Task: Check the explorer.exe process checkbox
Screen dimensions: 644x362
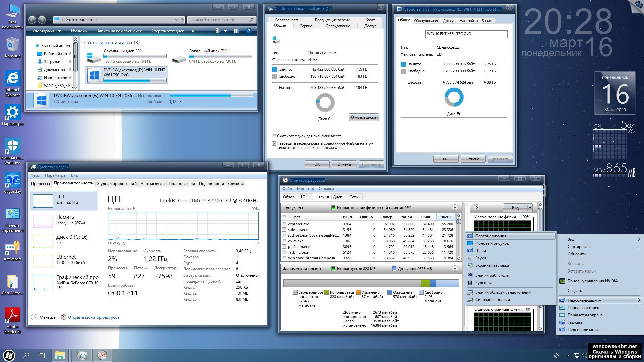Action: [284, 224]
